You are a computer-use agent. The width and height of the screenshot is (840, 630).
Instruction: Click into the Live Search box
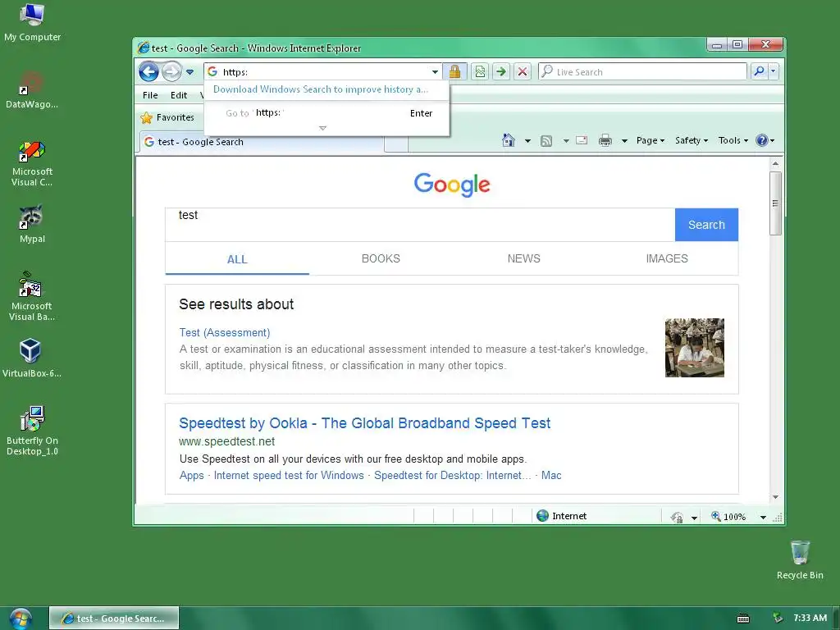click(643, 72)
